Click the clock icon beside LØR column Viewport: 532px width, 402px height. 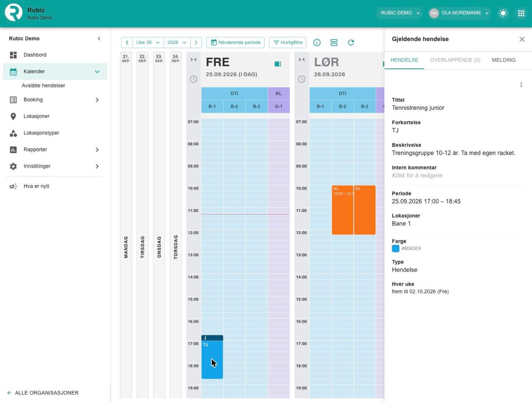click(302, 79)
